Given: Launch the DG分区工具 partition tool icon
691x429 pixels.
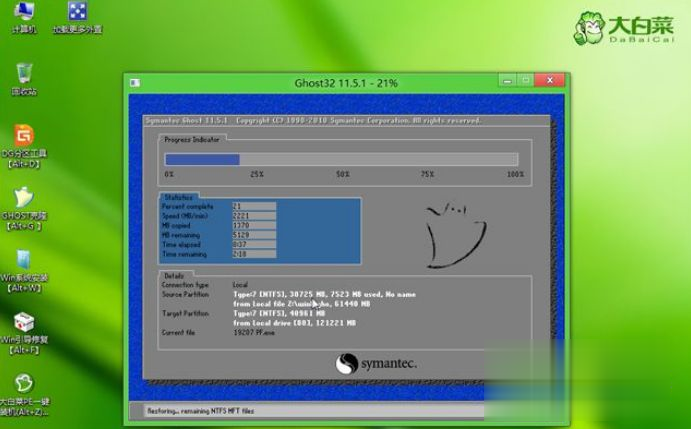Looking at the screenshot, I should coord(24,146).
